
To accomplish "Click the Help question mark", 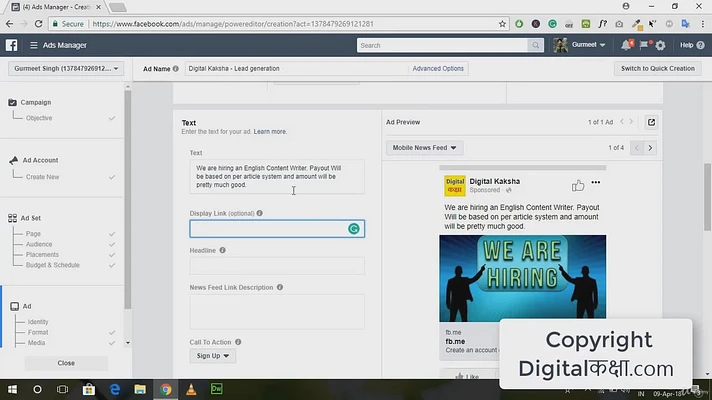I will [700, 45].
